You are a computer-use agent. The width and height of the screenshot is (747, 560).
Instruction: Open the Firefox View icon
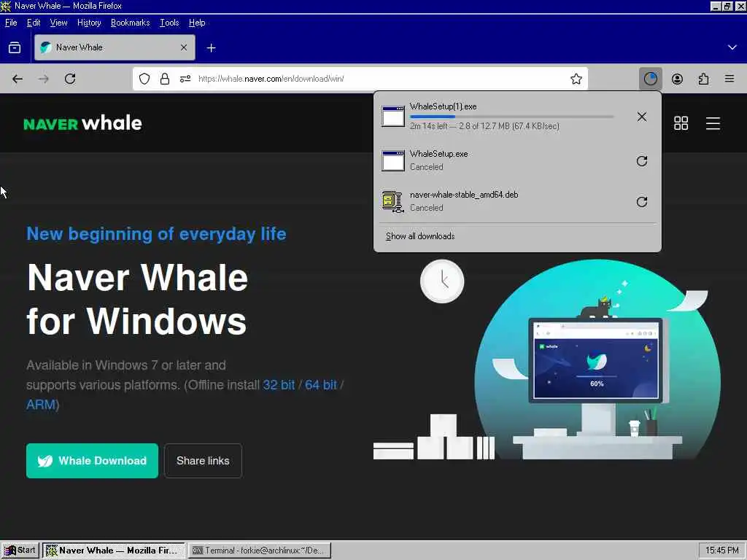(x=15, y=47)
